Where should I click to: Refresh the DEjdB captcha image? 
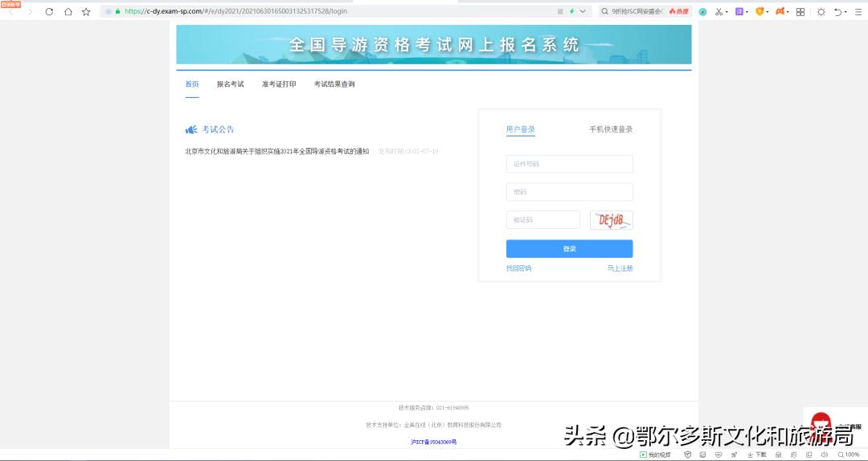pos(611,220)
